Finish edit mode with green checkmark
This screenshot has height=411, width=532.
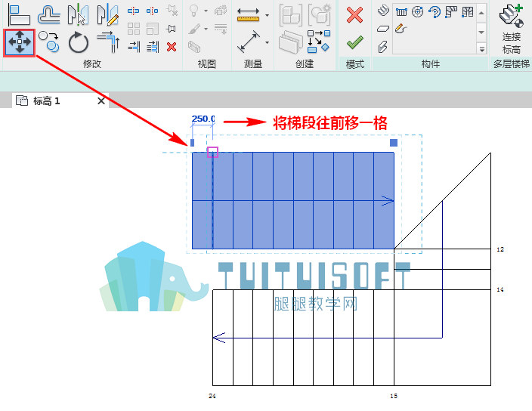click(355, 43)
